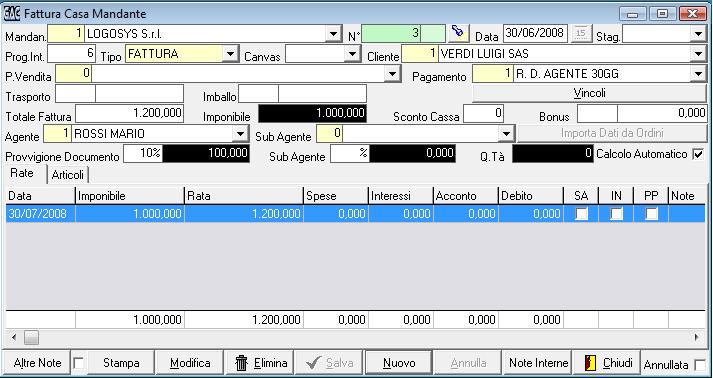The image size is (713, 378).
Task: Click the Bonus amount field 0,000
Action: (662, 113)
